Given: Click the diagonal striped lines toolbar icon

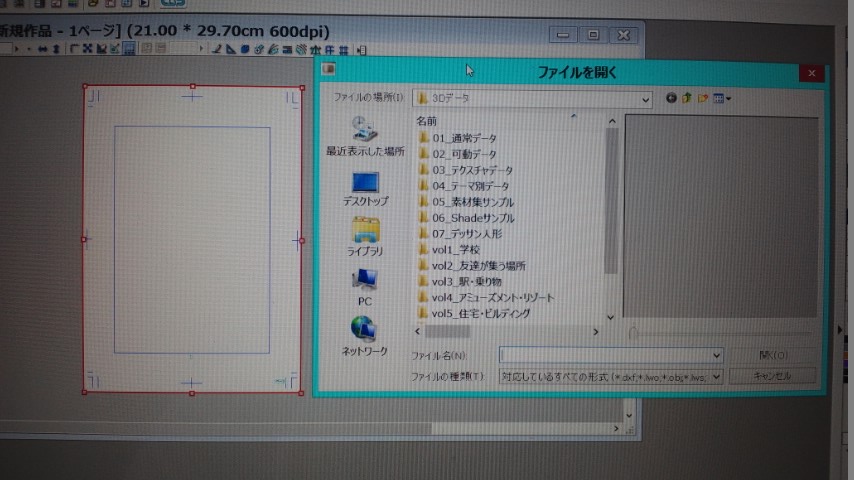Looking at the screenshot, I should coord(302,50).
